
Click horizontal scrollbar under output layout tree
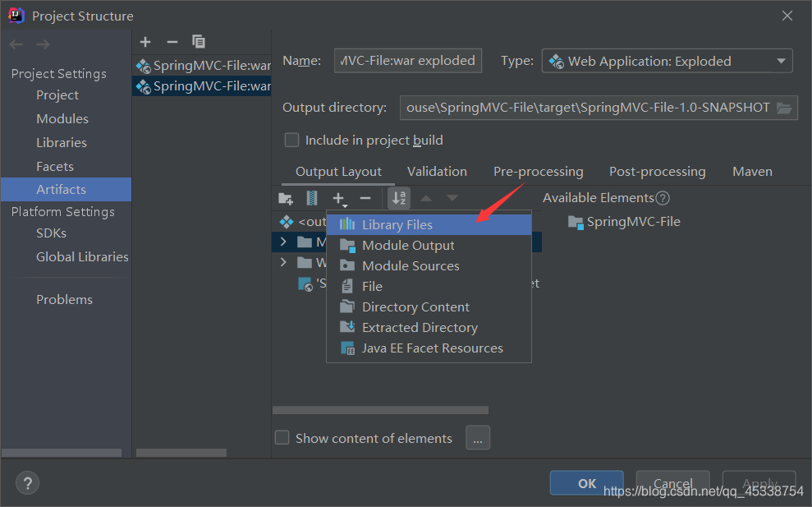[381, 410]
